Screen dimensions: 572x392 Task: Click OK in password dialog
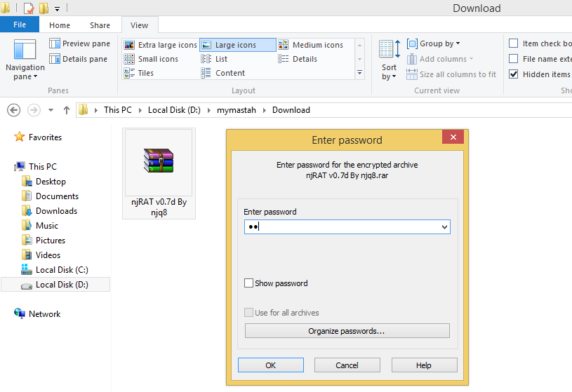tap(271, 365)
